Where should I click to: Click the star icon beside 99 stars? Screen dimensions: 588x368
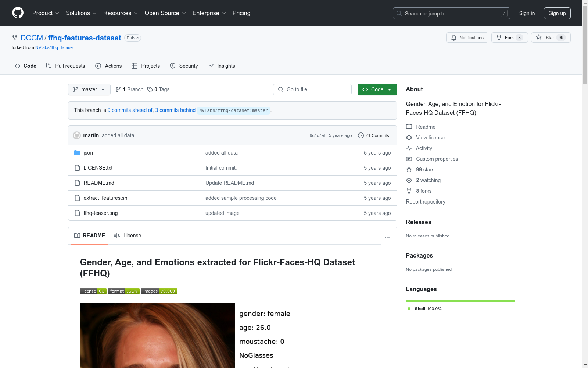pyautogui.click(x=409, y=170)
